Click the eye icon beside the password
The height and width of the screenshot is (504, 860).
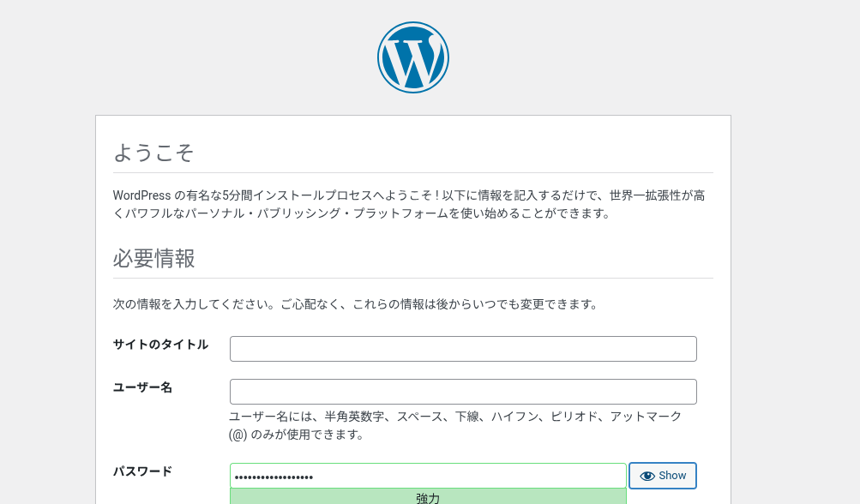coord(647,476)
